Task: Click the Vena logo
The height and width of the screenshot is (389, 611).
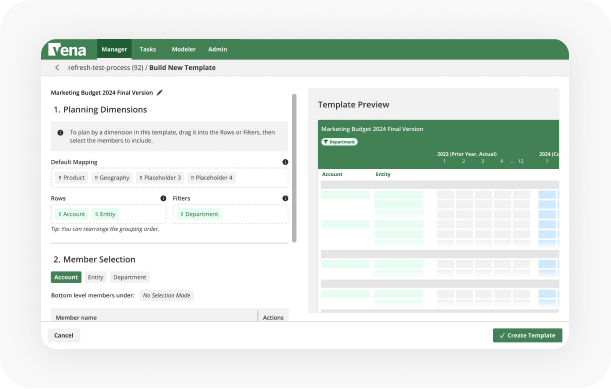Action: pyautogui.click(x=67, y=50)
